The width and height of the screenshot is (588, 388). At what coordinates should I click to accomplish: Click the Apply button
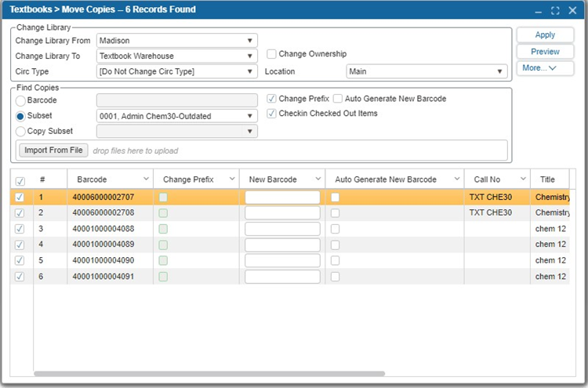point(545,34)
